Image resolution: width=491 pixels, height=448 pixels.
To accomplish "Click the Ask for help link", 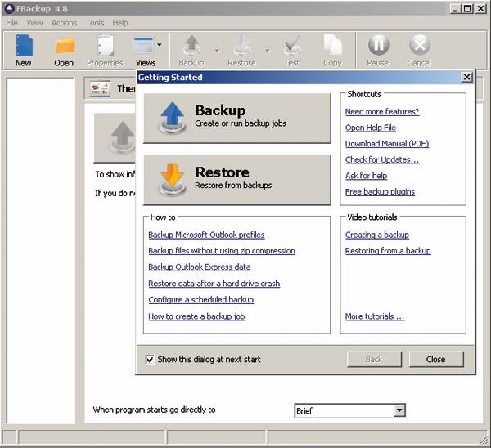I will (366, 176).
